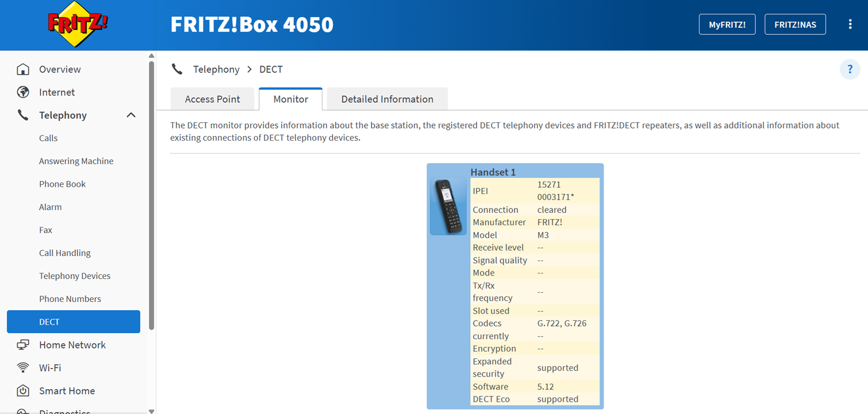The height and width of the screenshot is (414, 868).
Task: Go to Answering Machine in sidebar
Action: pyautogui.click(x=76, y=161)
